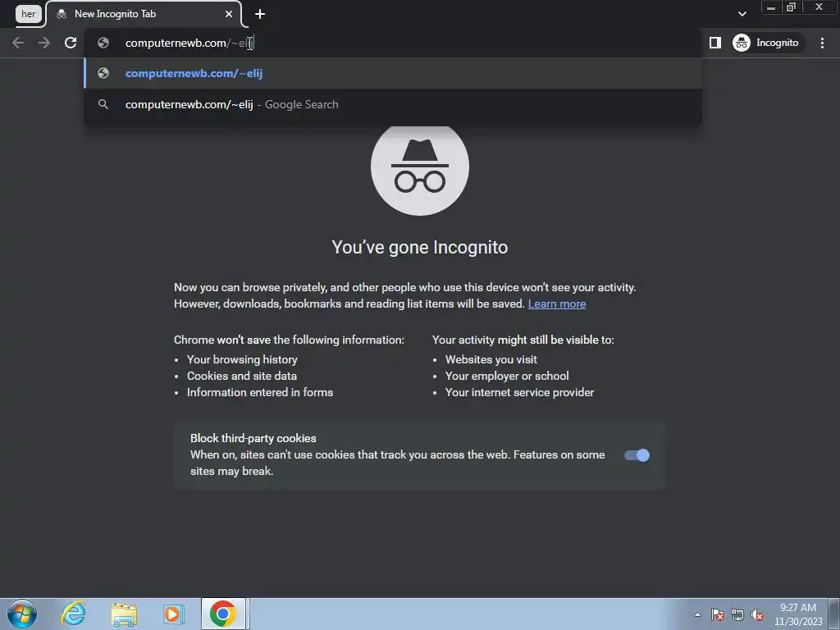
Task: Click 'Websites you visit' text
Action: (491, 359)
